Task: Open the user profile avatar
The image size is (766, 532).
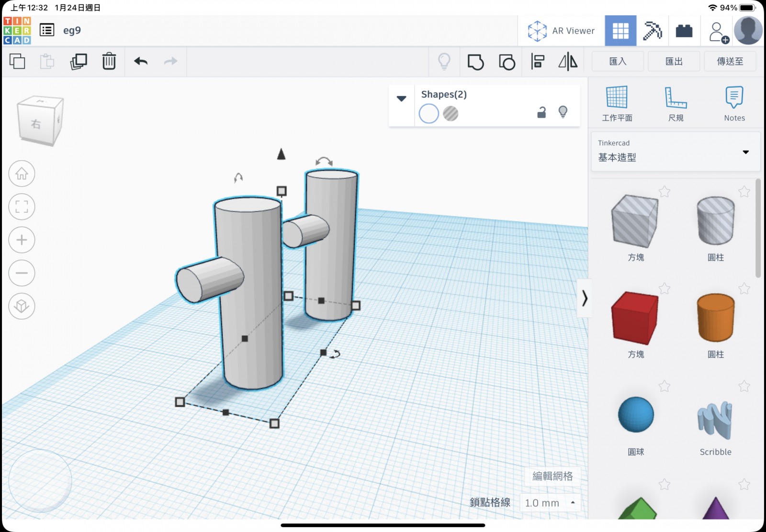Action: click(x=748, y=31)
